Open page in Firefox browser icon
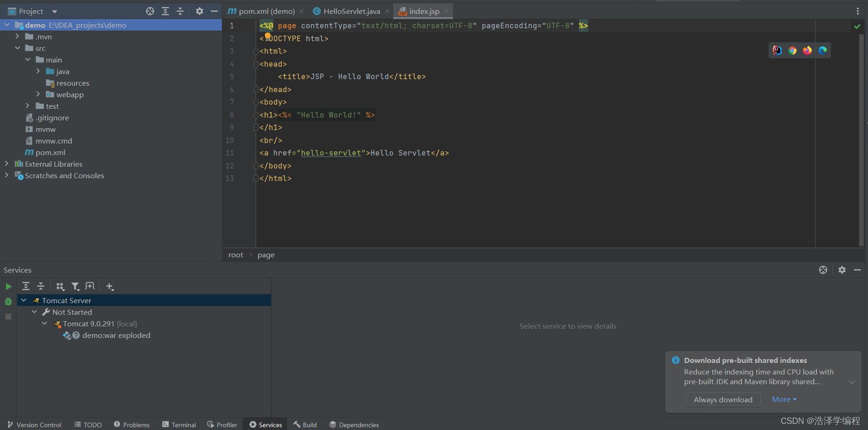868x430 pixels. 807,50
